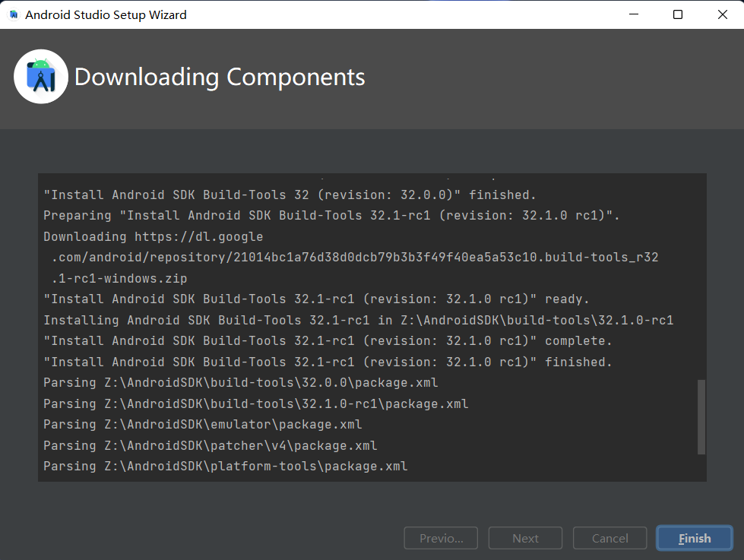Click line 'Parsing Z:\AndroidSDK\platform-tools\package.xml'
This screenshot has height=560, width=744.
[226, 466]
